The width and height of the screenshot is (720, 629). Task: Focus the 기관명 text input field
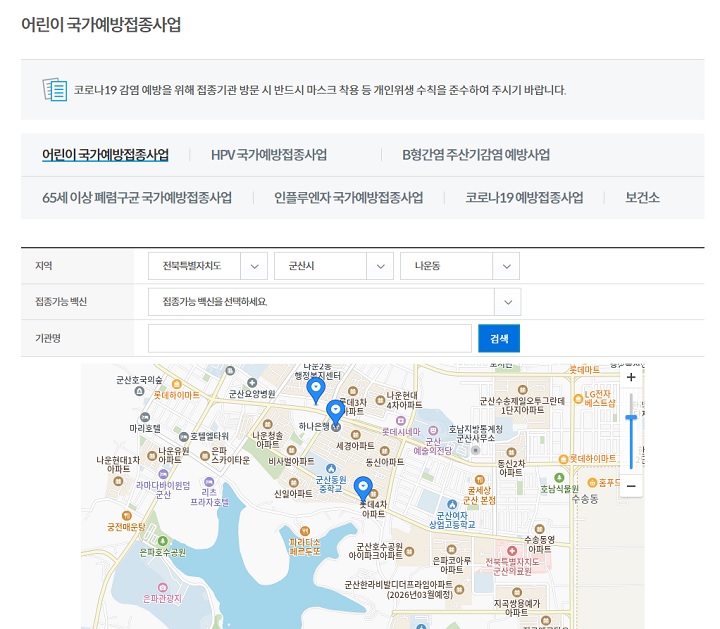pyautogui.click(x=310, y=338)
